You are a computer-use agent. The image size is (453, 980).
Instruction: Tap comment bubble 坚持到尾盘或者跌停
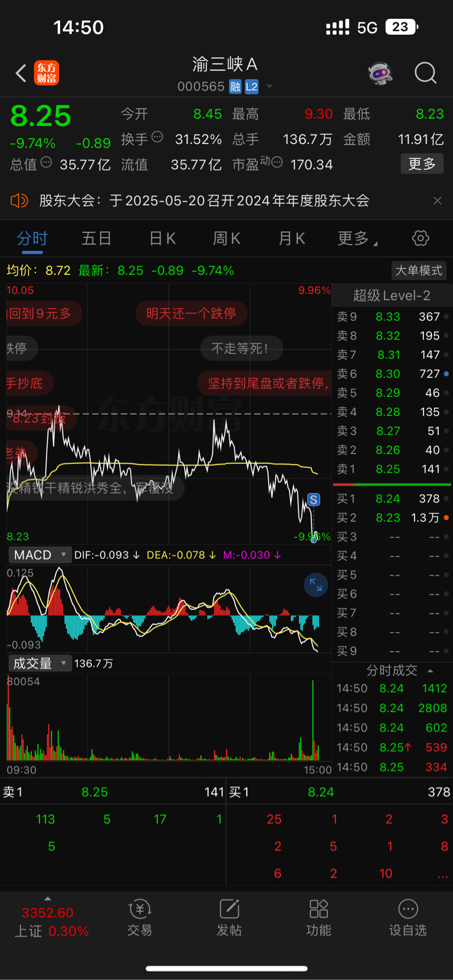tap(265, 384)
